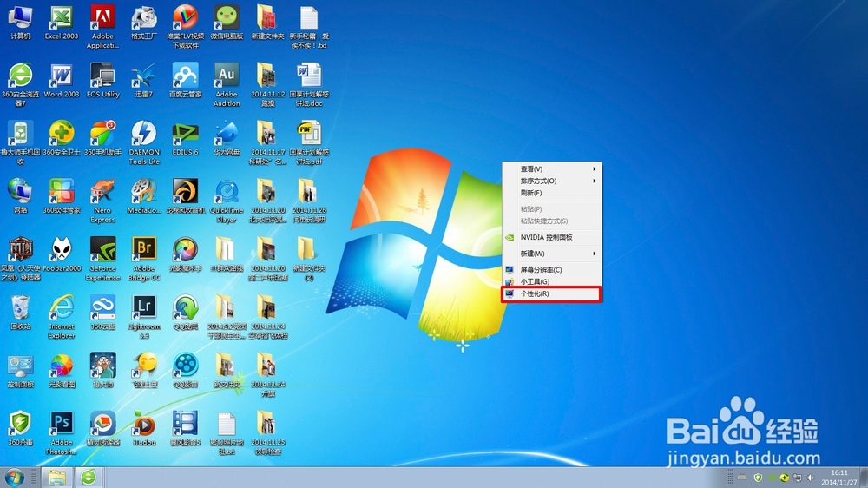Select the 回收站 Recycle Bin icon
The height and width of the screenshot is (488, 868).
(21, 313)
